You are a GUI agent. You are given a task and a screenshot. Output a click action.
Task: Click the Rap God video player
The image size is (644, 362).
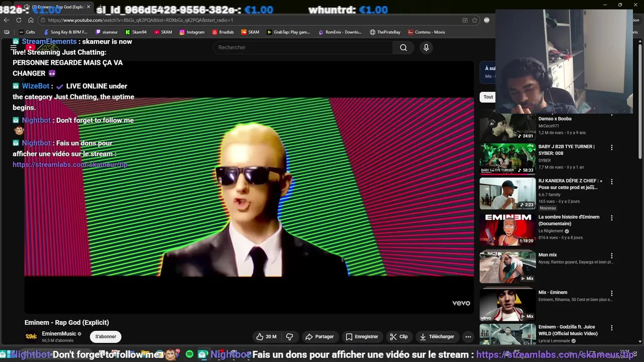[x=249, y=187]
